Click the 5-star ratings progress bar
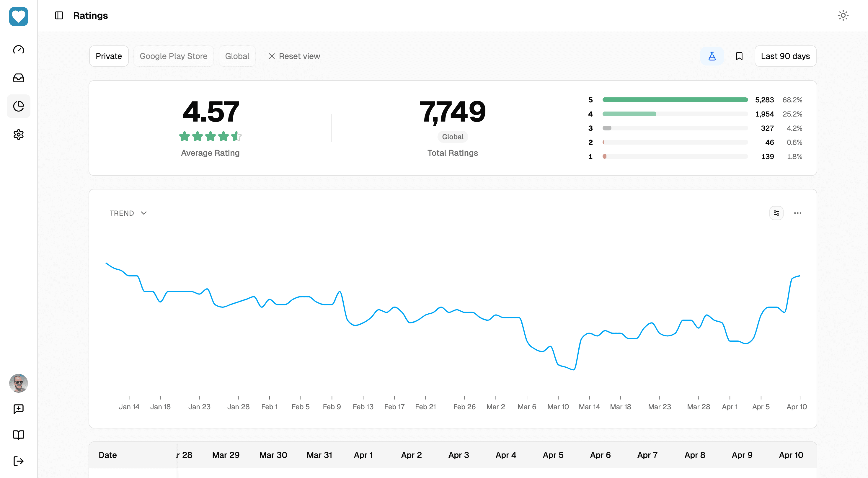868x478 pixels. click(676, 100)
